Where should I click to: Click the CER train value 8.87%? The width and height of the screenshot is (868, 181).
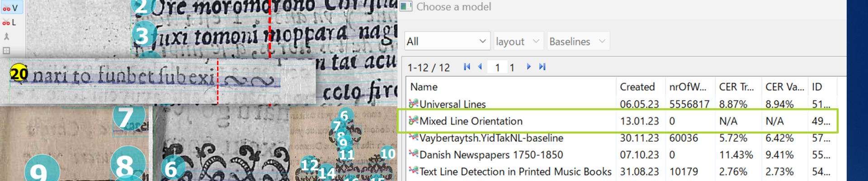tap(733, 104)
